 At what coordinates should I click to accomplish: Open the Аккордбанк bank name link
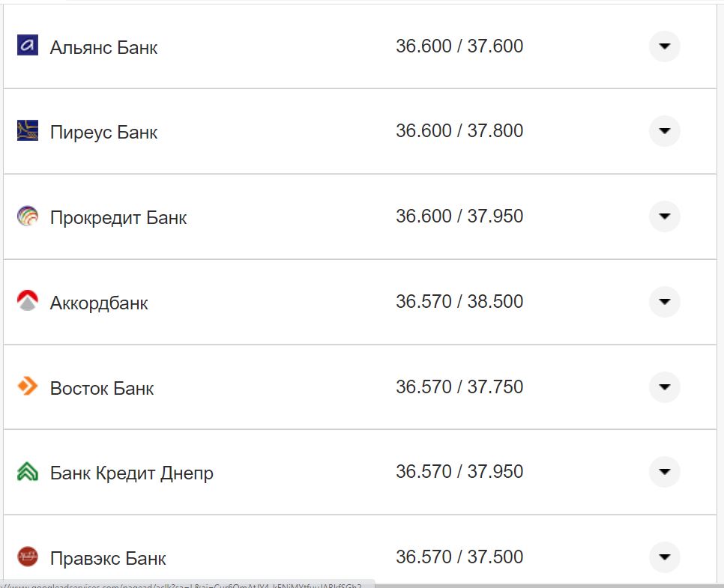tap(99, 303)
